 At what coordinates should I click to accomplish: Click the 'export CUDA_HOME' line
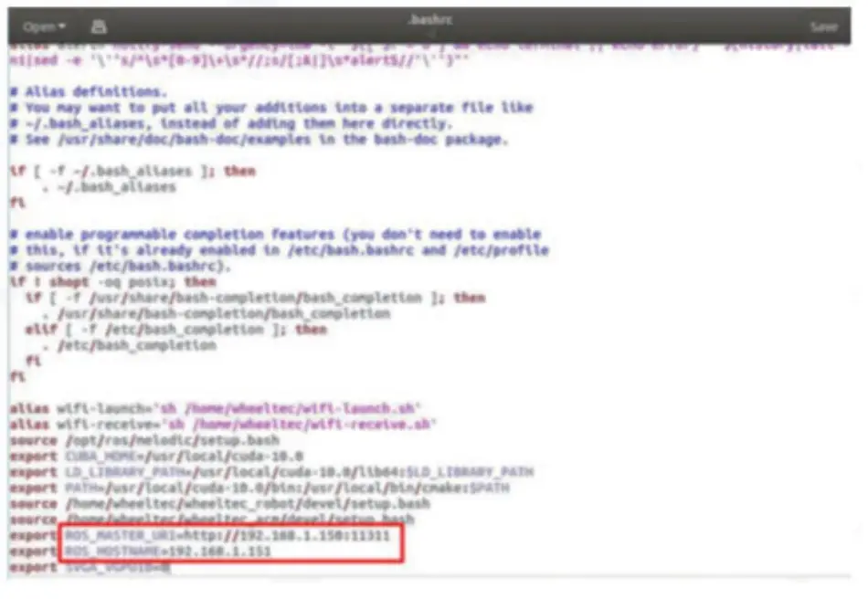[x=156, y=457]
